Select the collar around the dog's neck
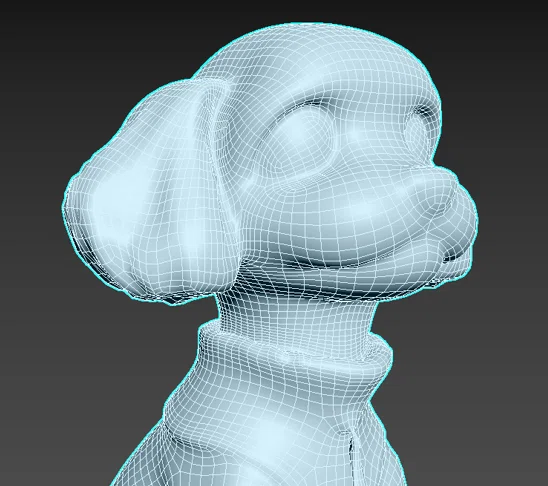The height and width of the screenshot is (486, 548). tap(295, 353)
